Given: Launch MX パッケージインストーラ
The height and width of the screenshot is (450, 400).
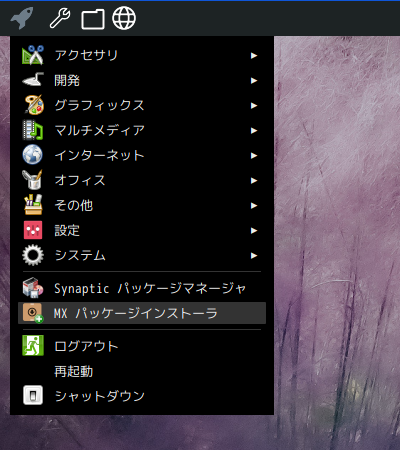Looking at the screenshot, I should (142, 313).
